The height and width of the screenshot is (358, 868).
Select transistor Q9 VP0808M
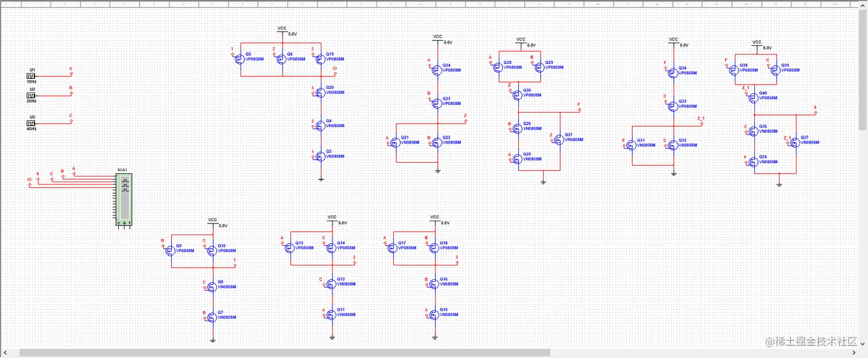click(x=170, y=249)
